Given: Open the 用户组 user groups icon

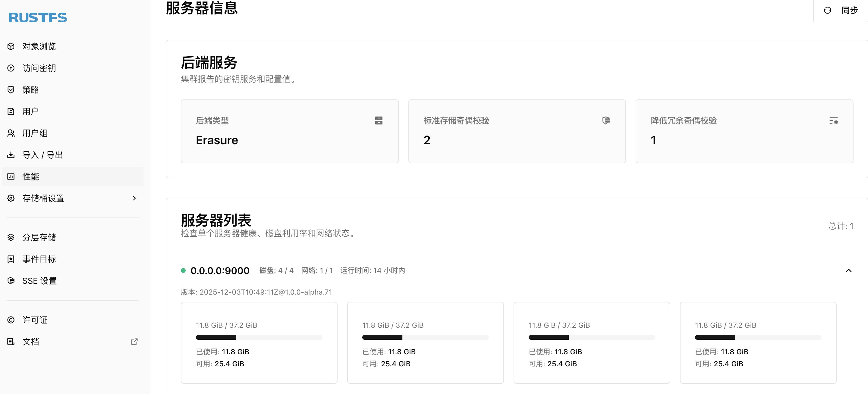Looking at the screenshot, I should [x=11, y=133].
